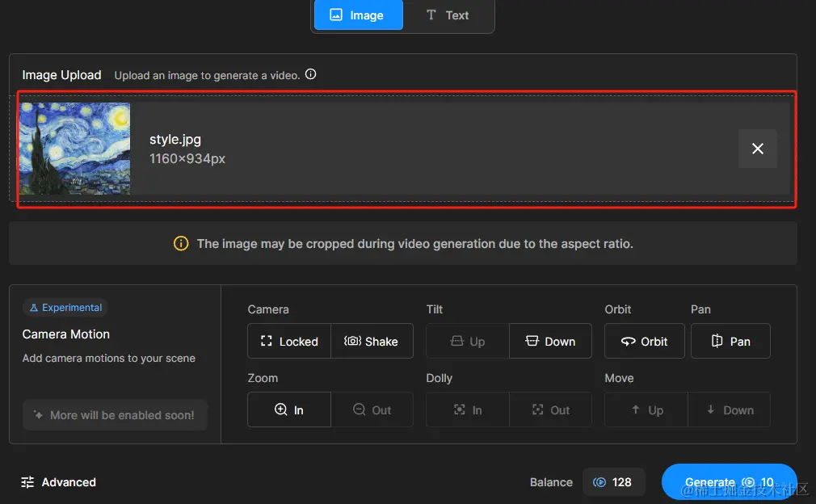The width and height of the screenshot is (816, 504).
Task: Select the Locked camera option
Action: [289, 341]
